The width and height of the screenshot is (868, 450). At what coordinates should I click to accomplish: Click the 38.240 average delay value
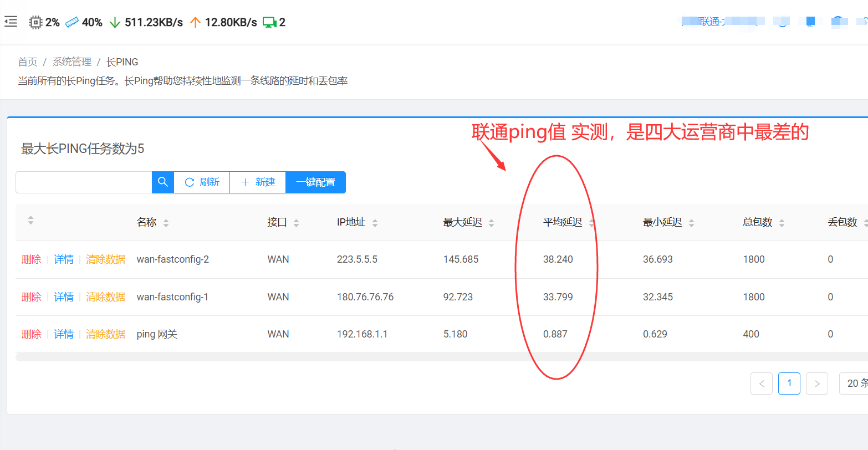click(x=558, y=259)
